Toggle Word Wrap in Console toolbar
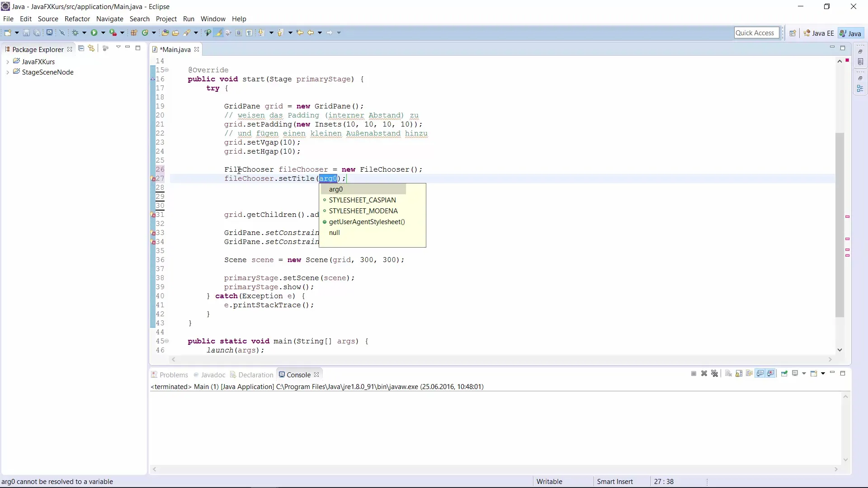This screenshot has height=488, width=868. pyautogui.click(x=750, y=374)
